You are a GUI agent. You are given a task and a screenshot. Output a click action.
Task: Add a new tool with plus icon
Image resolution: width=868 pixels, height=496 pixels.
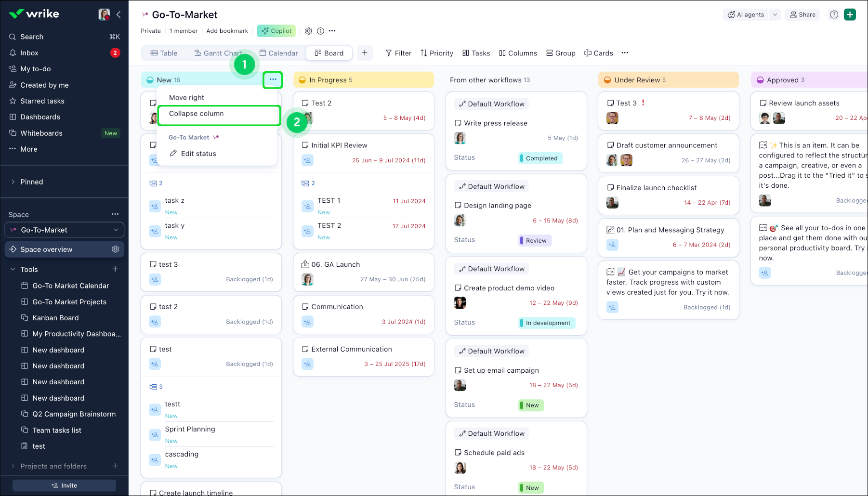[115, 269]
